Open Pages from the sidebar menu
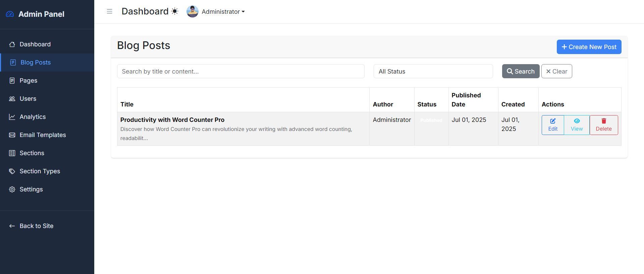This screenshot has width=644, height=274. [29, 81]
